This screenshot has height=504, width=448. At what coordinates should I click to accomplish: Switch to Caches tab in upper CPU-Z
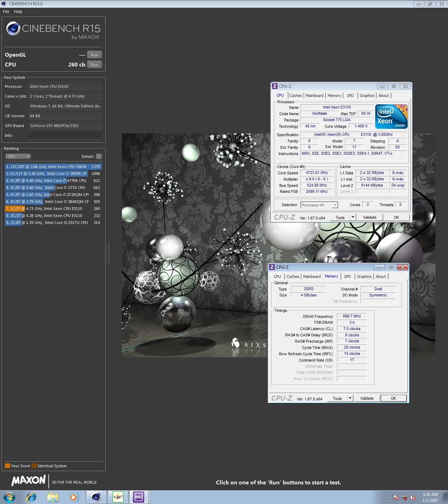[x=296, y=96]
